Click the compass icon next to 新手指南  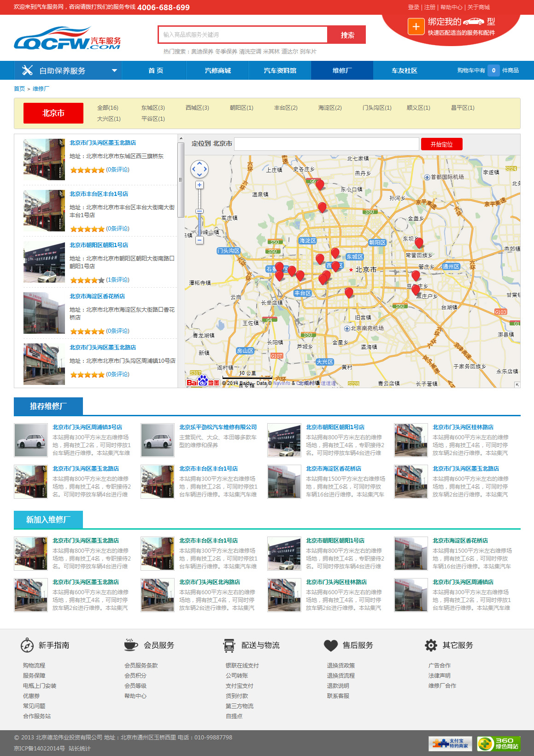tap(27, 645)
